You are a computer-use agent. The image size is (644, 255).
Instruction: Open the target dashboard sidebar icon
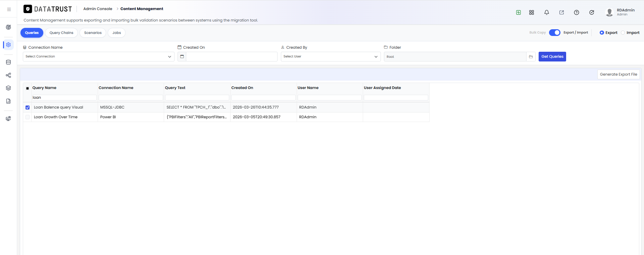tap(8, 27)
